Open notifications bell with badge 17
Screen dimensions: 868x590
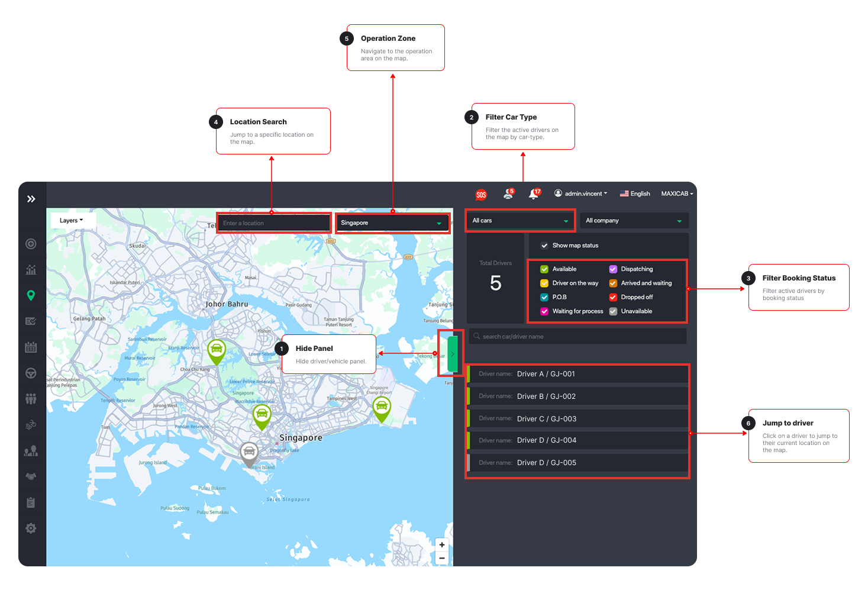pyautogui.click(x=534, y=194)
